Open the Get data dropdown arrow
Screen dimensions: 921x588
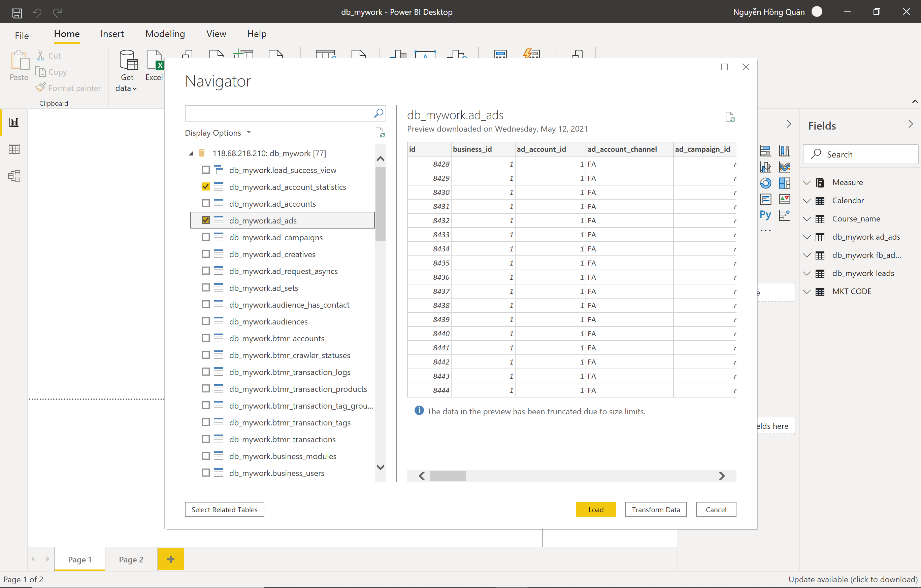coord(134,89)
